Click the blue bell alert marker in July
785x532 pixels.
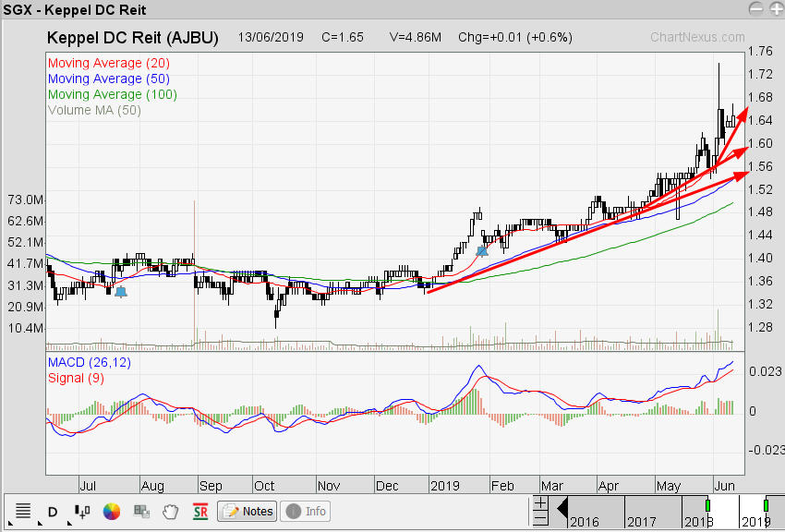(121, 292)
